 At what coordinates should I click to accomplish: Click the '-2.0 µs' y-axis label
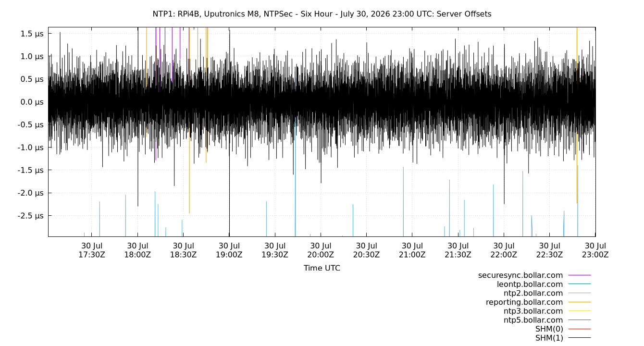(x=31, y=193)
